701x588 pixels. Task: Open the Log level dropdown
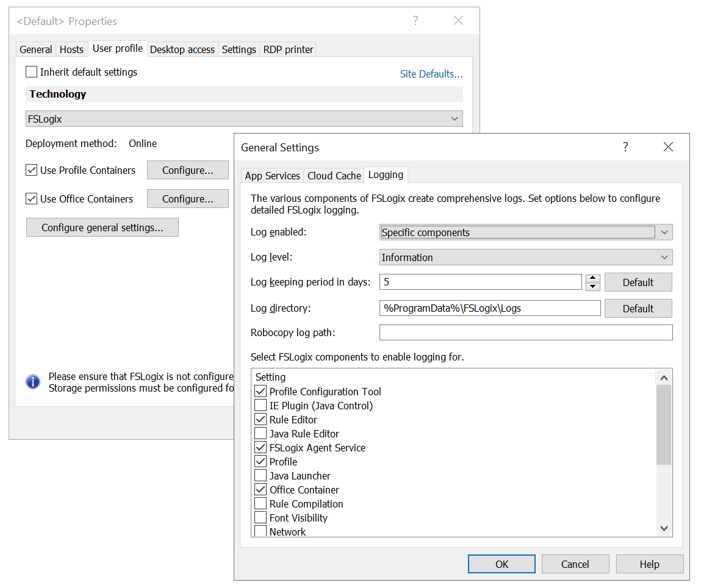tap(525, 257)
